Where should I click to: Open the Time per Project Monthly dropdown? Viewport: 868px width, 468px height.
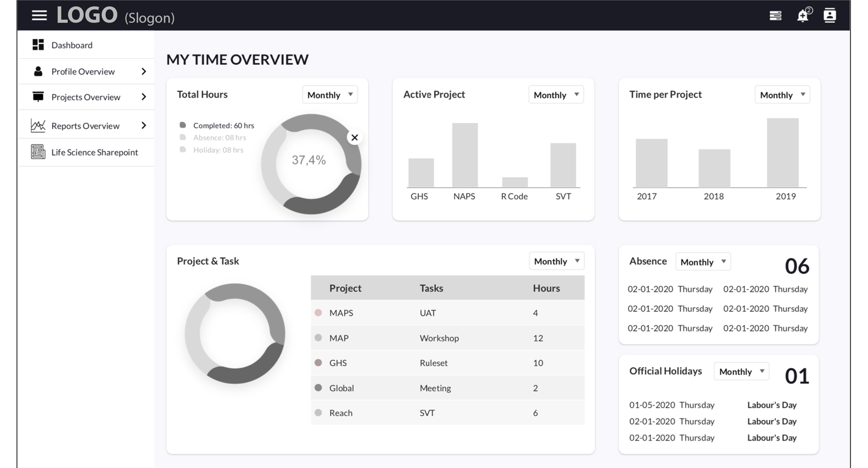click(x=782, y=94)
